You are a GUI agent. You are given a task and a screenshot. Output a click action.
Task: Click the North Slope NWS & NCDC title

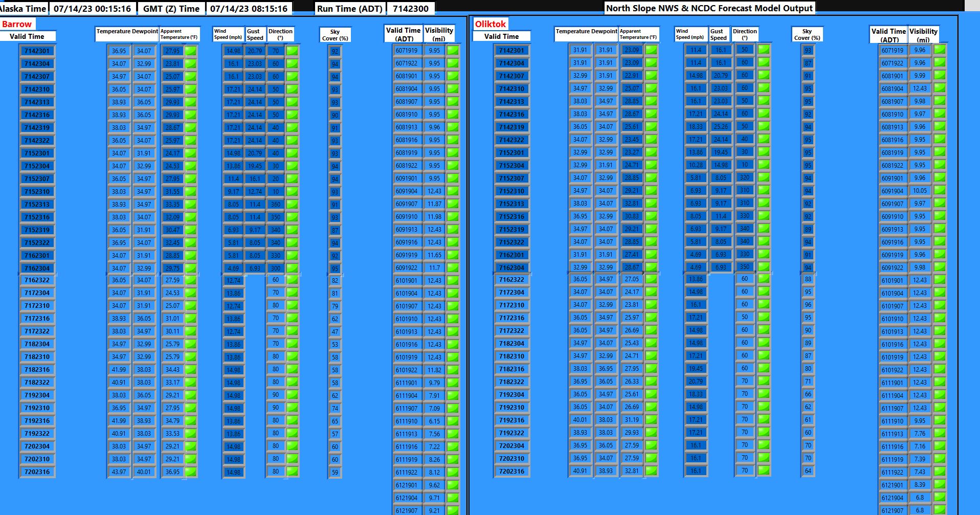tap(709, 8)
